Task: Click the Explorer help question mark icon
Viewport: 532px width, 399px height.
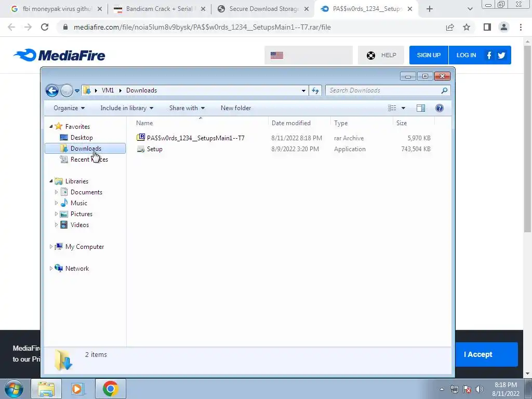Action: 440,108
